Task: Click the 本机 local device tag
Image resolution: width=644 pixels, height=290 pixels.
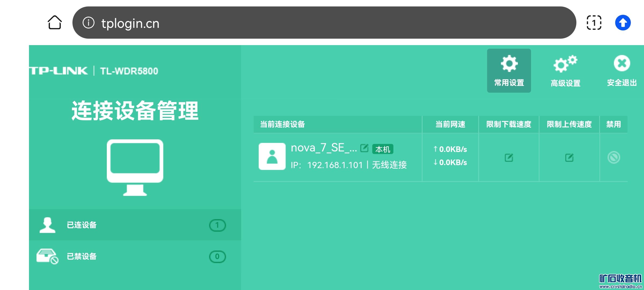Action: tap(383, 149)
